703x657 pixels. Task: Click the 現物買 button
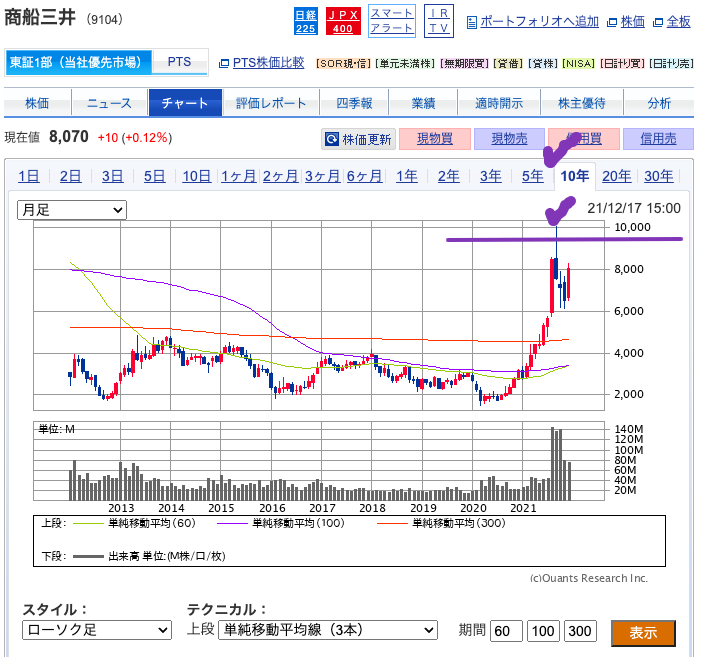[x=434, y=139]
